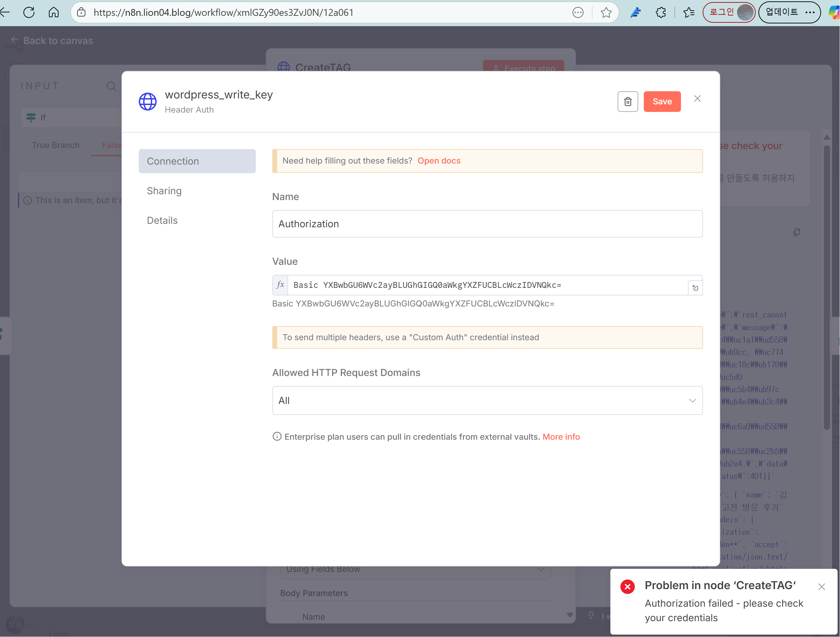The height and width of the screenshot is (637, 840).
Task: Click the trash delete credential icon
Action: pyautogui.click(x=628, y=102)
